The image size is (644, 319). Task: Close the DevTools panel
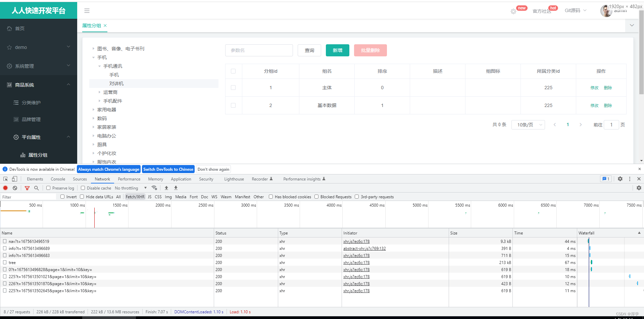tap(639, 179)
